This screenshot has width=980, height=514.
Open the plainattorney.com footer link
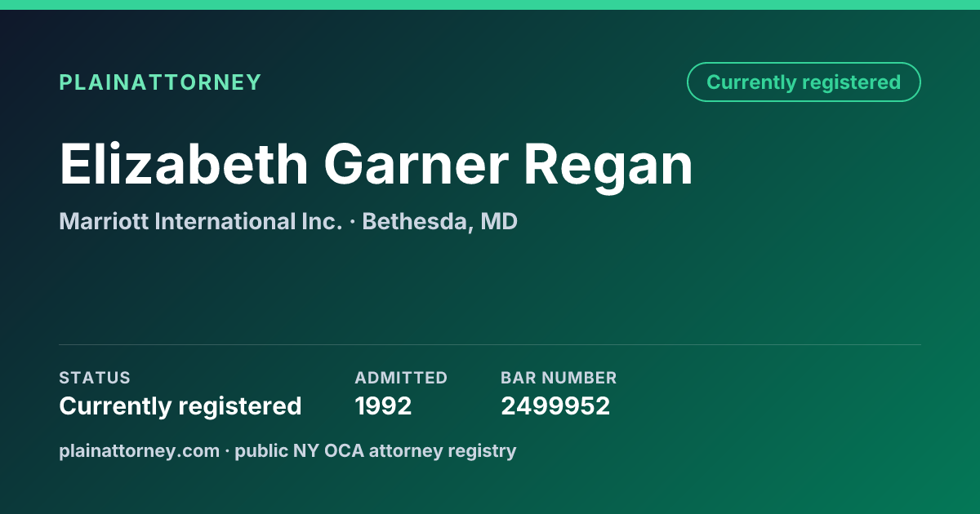pos(139,450)
